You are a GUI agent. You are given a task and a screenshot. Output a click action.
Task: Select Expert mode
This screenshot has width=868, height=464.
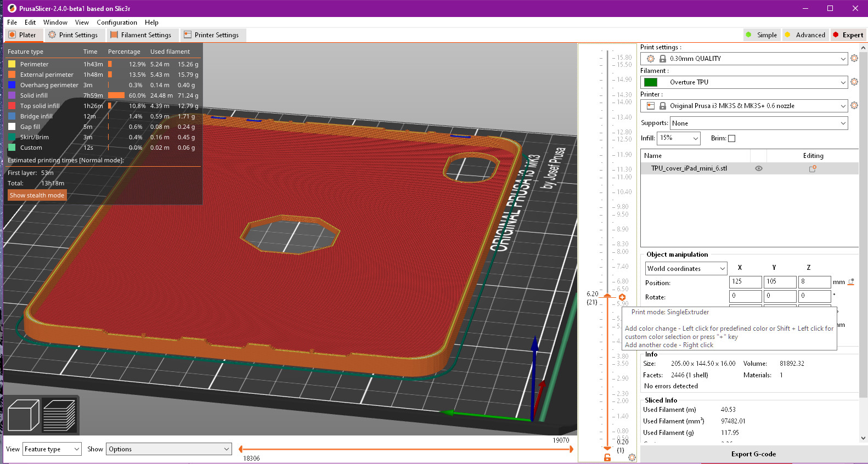pyautogui.click(x=848, y=35)
